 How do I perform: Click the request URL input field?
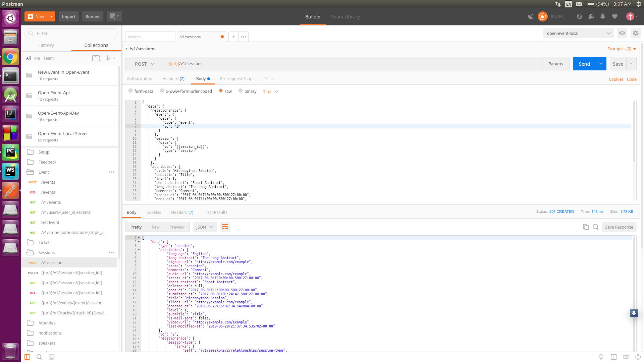[353, 64]
